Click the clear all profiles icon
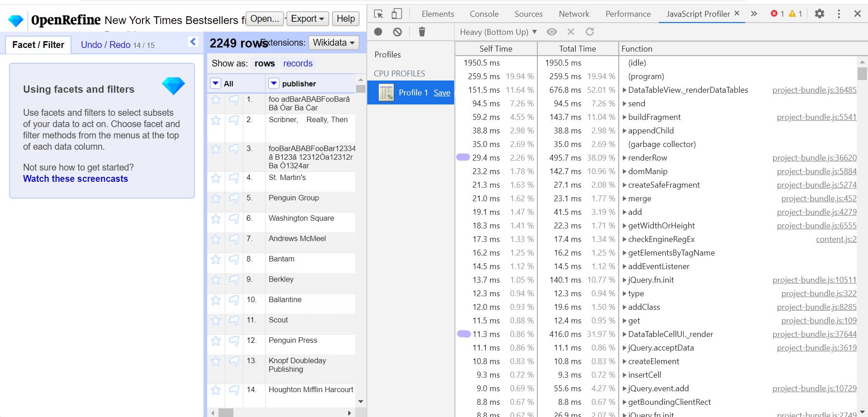The image size is (868, 417). [x=397, y=32]
